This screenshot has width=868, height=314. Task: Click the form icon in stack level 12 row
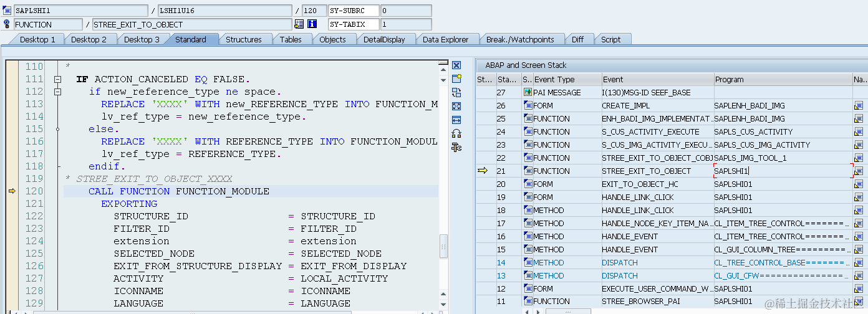click(x=528, y=288)
